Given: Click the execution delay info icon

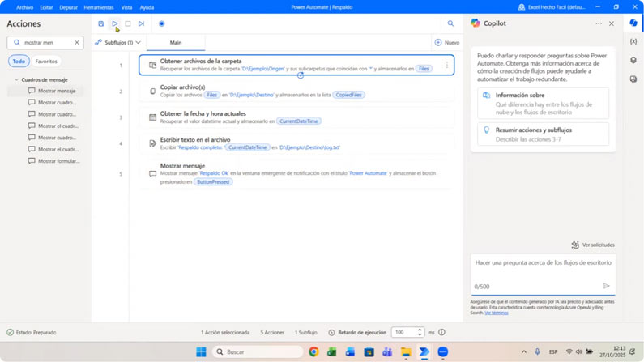Looking at the screenshot, I should (442, 333).
